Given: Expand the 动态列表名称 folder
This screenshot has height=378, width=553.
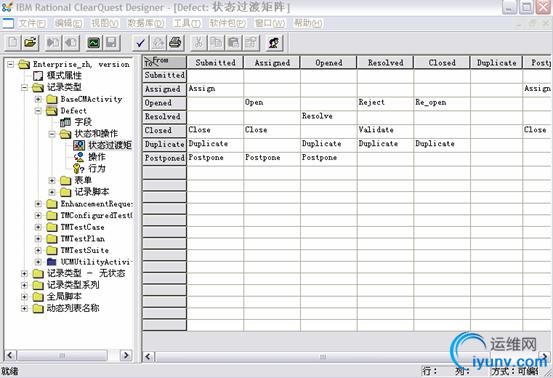Looking at the screenshot, I should (24, 309).
